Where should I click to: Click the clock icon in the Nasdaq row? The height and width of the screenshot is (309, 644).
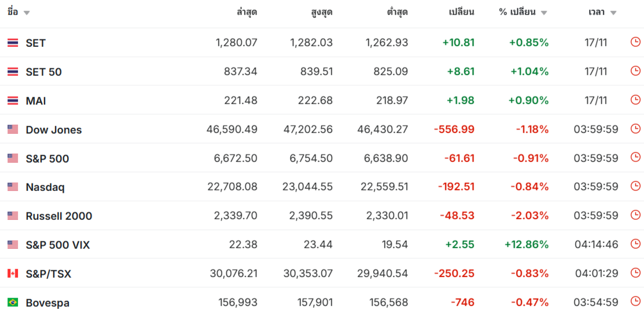coord(635,186)
